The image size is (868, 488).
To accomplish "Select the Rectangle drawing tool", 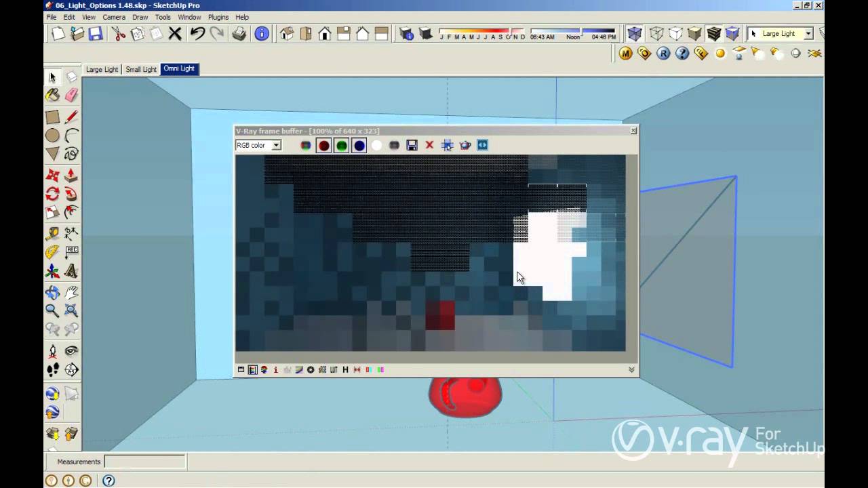I will 52,117.
